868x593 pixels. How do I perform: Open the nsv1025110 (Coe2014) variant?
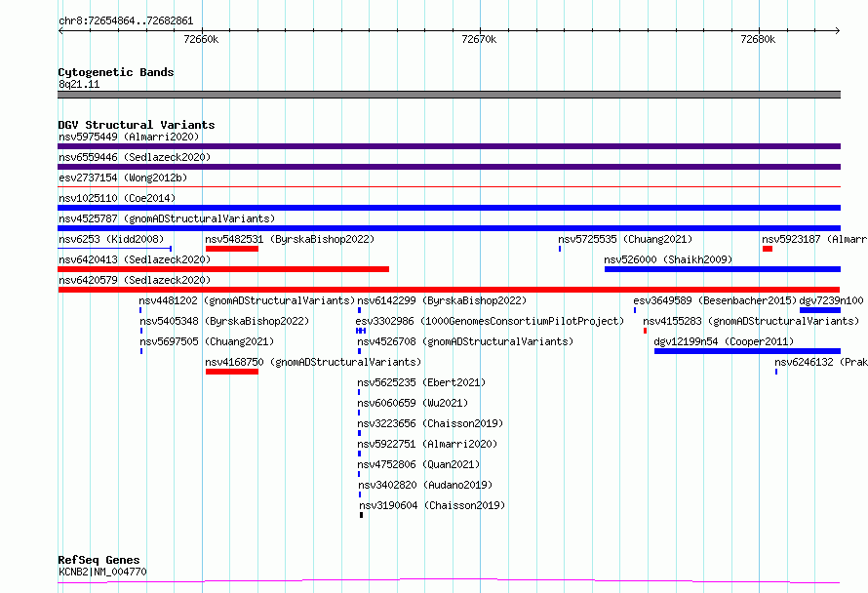coord(117,198)
